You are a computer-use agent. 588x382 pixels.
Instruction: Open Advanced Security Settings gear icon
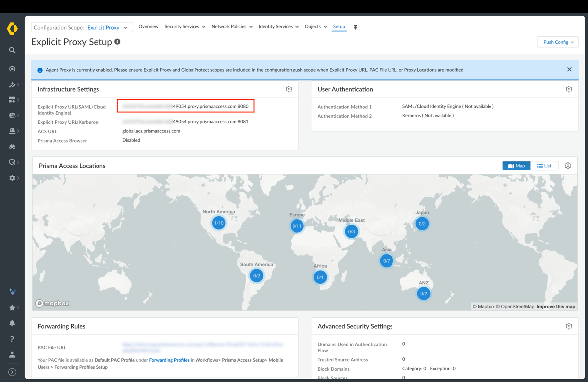pos(569,326)
